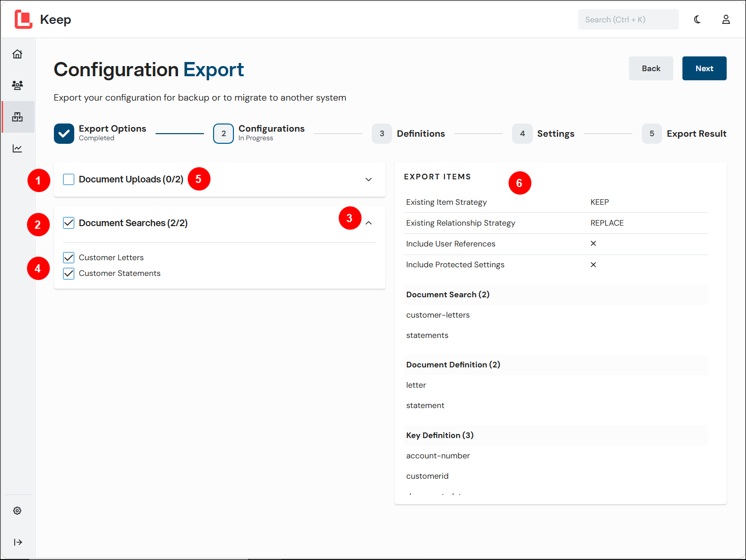
Task: Toggle dark mode moon icon
Action: pos(697,19)
